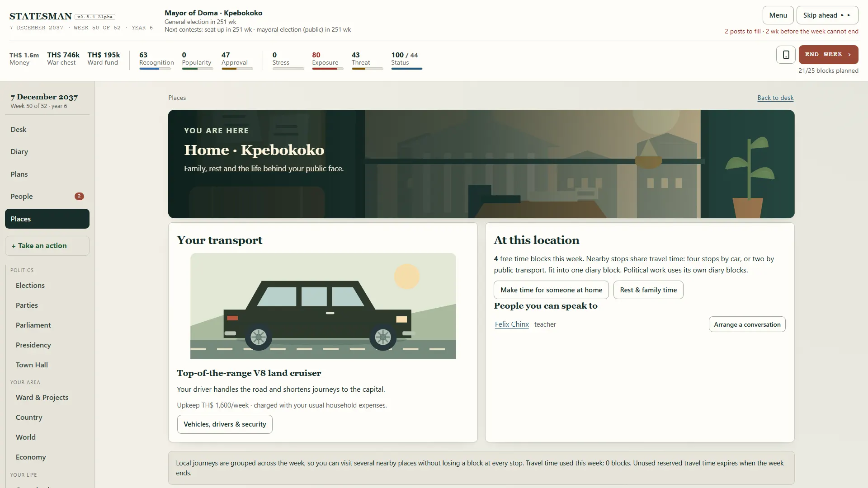Click Vehicles, drivers & security button

pos(225,424)
